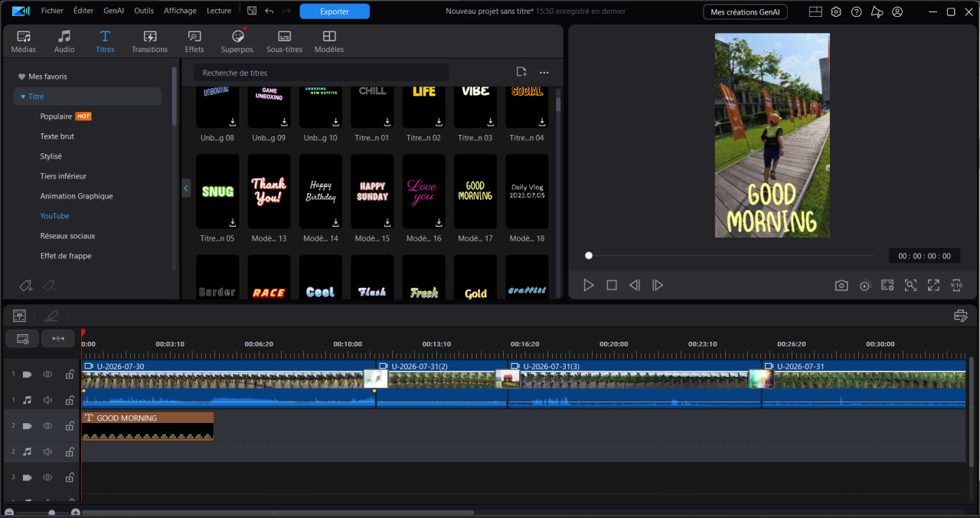Open the Audio room
Screen dimensions: 980x518
click(x=64, y=42)
